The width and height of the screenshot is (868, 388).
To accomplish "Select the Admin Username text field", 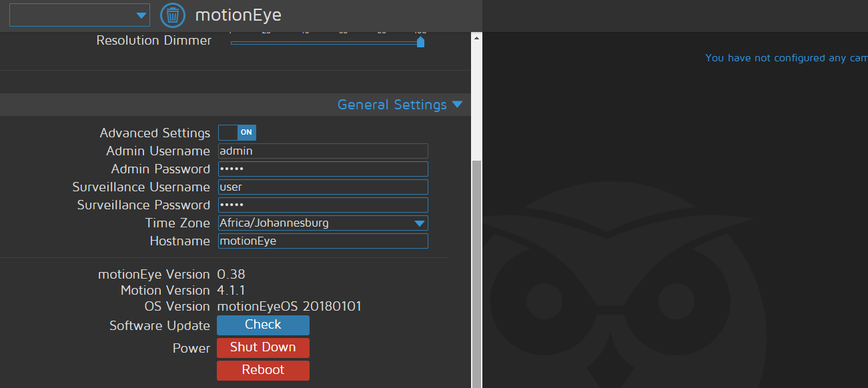I will (323, 151).
